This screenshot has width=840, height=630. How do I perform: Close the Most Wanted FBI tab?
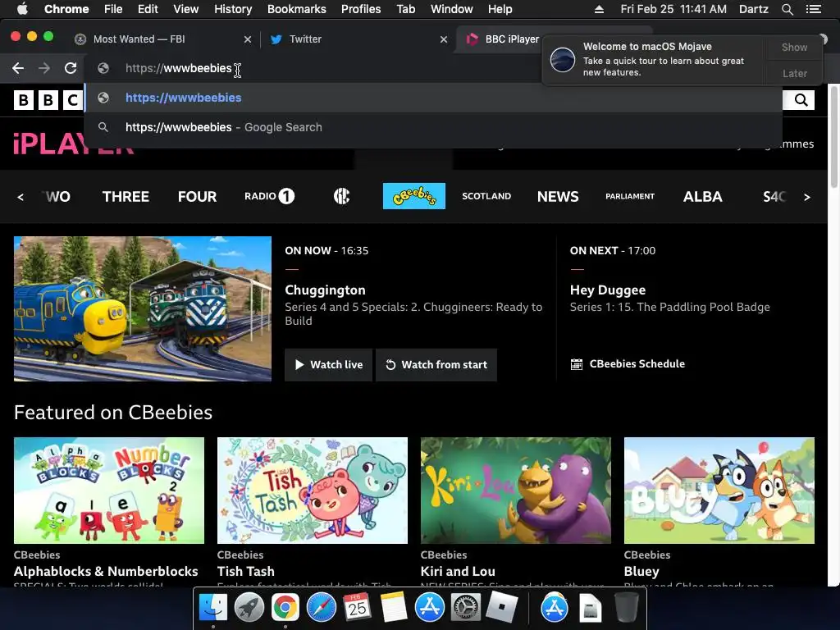(248, 39)
